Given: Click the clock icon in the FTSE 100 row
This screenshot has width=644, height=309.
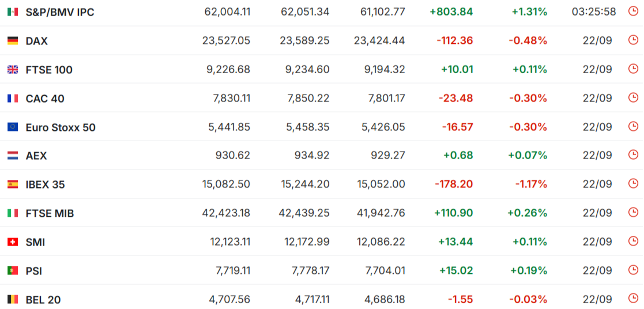Looking at the screenshot, I should [x=633, y=69].
